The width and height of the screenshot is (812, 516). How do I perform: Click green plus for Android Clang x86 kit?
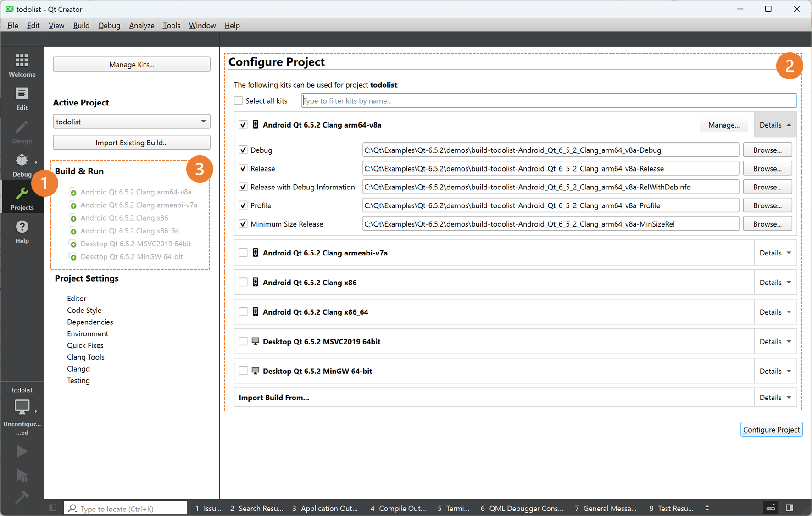(73, 218)
